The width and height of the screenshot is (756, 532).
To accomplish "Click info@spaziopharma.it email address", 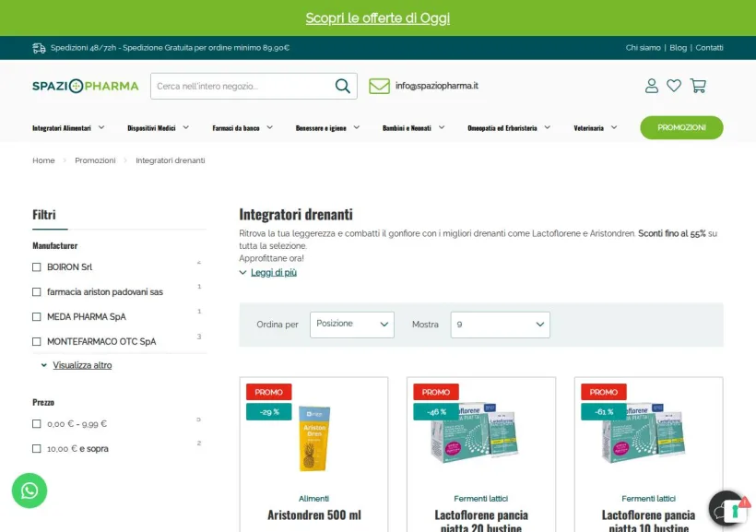I will [x=436, y=86].
